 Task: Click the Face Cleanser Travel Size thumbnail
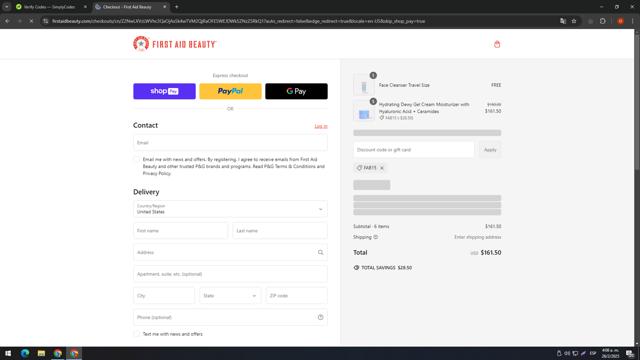coord(364,85)
